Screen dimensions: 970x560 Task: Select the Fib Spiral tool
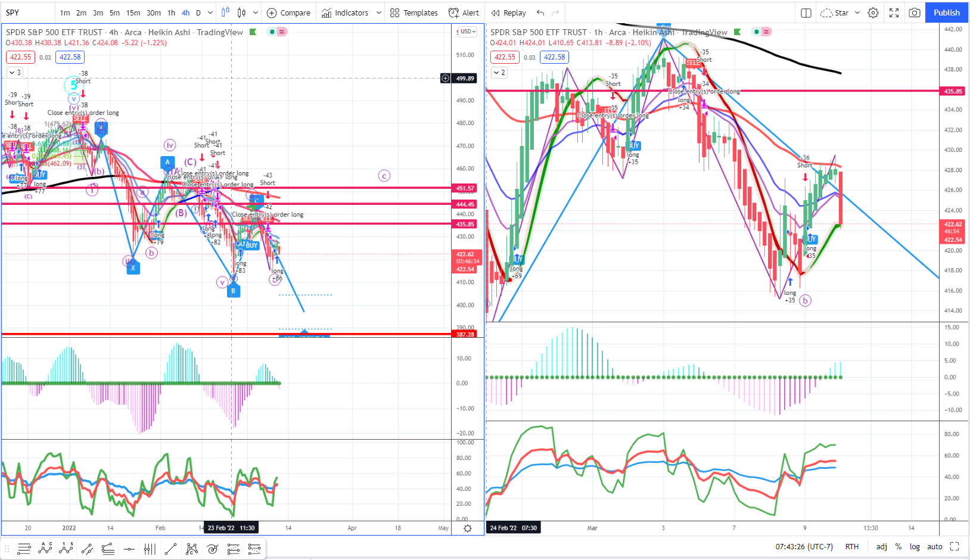213,549
